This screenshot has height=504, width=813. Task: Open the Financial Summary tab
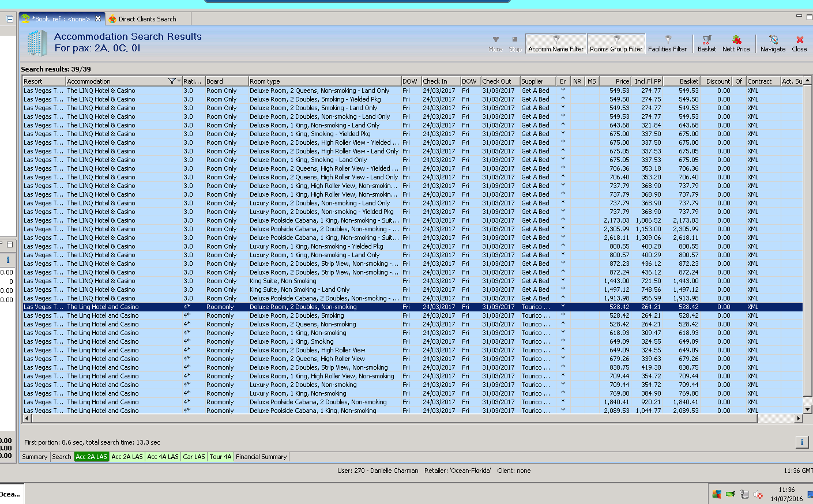pos(261,457)
